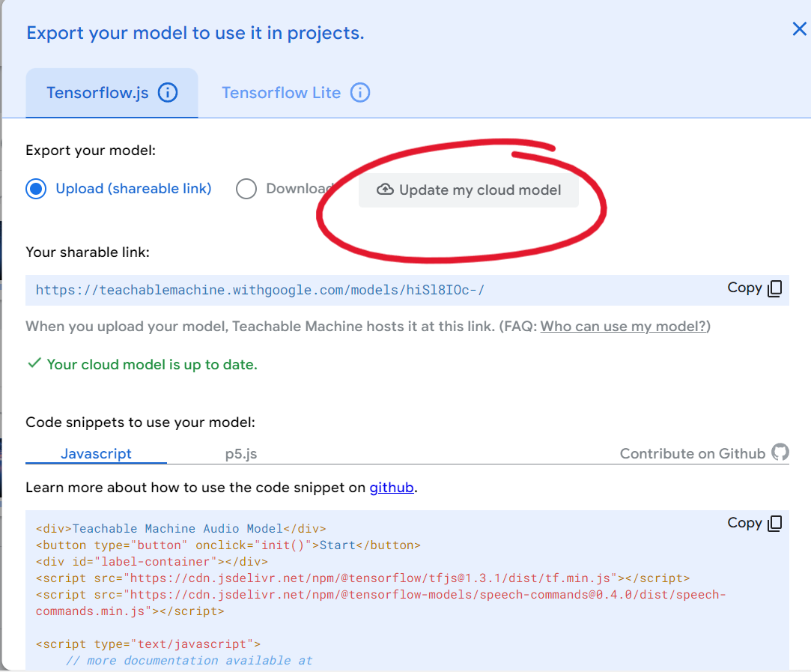Click 'Export your model to use it in projects.' title
Image resolution: width=811 pixels, height=672 pixels.
pyautogui.click(x=195, y=33)
